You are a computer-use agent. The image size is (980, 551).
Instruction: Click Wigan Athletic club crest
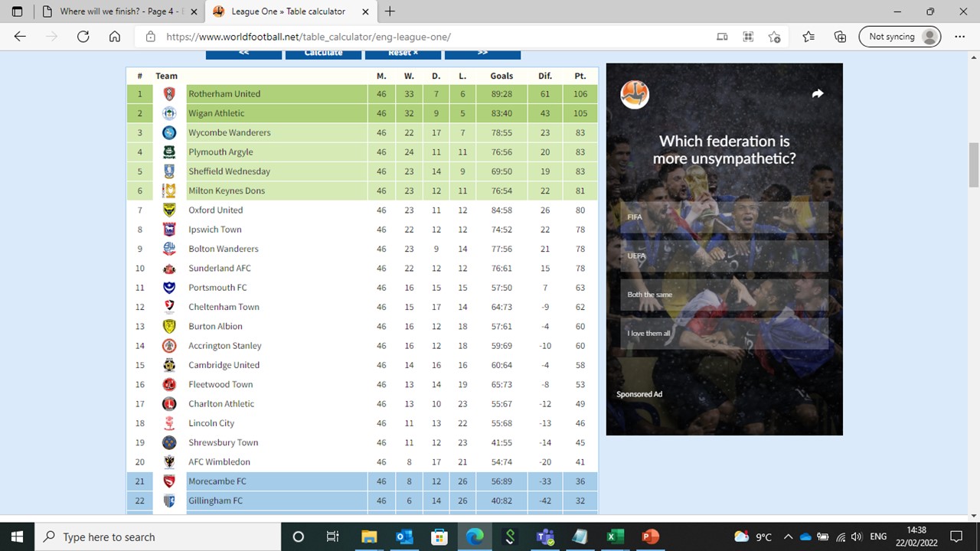click(x=169, y=113)
